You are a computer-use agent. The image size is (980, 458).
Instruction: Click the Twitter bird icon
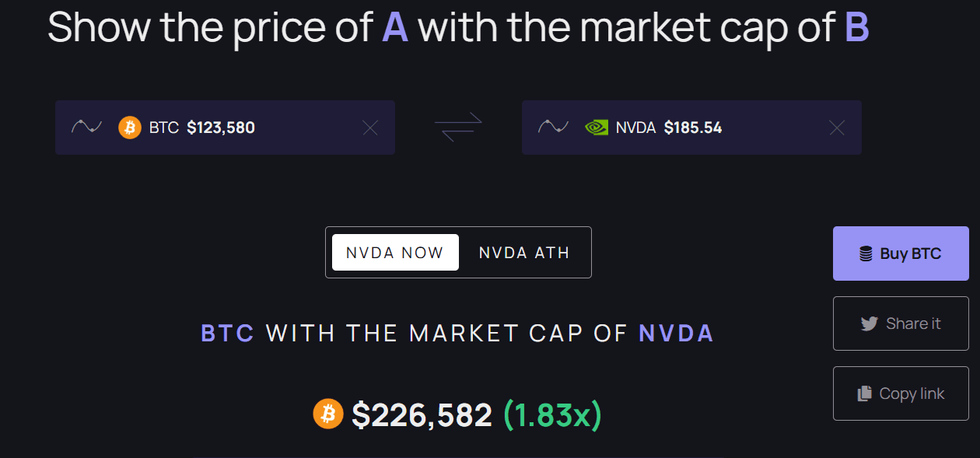870,323
